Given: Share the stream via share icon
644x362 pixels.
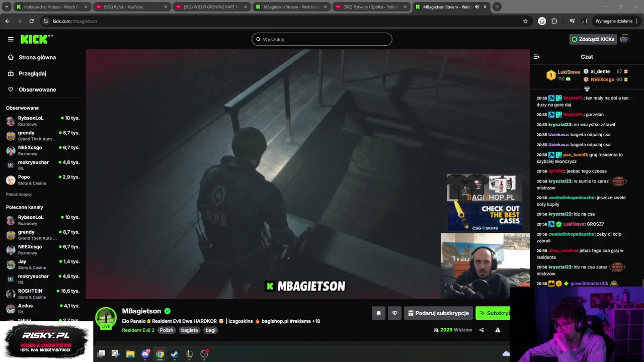Looking at the screenshot, I should [x=481, y=330].
